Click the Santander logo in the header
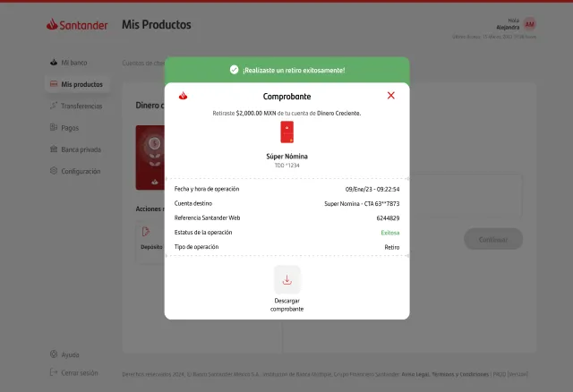 [x=77, y=24]
